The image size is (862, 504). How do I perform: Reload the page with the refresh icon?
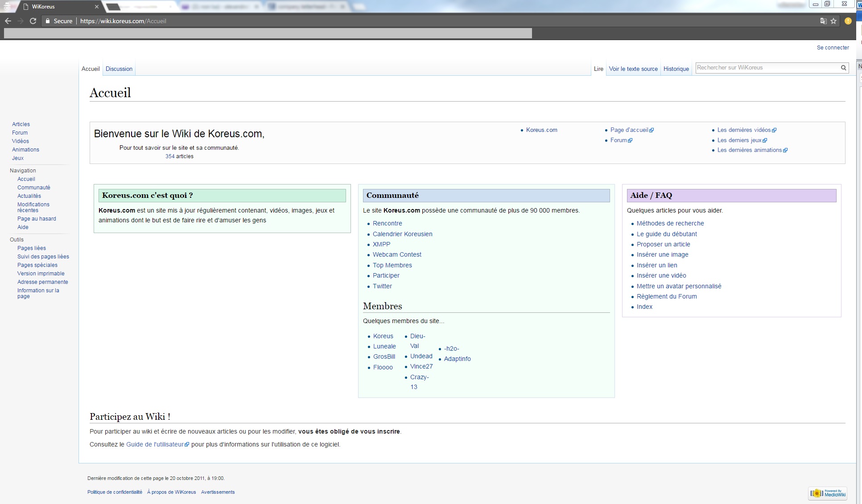coord(33,21)
